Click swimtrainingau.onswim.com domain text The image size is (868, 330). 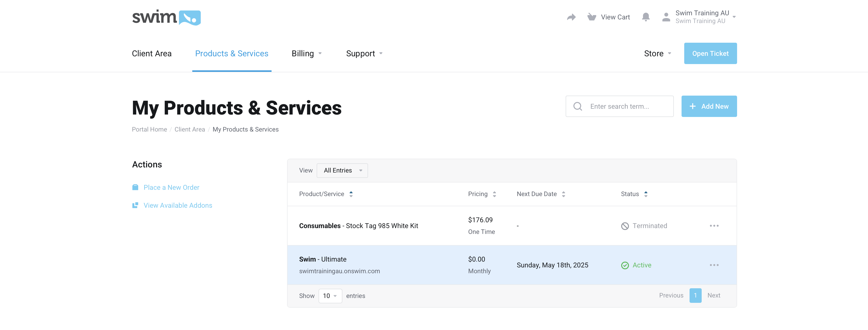click(339, 271)
